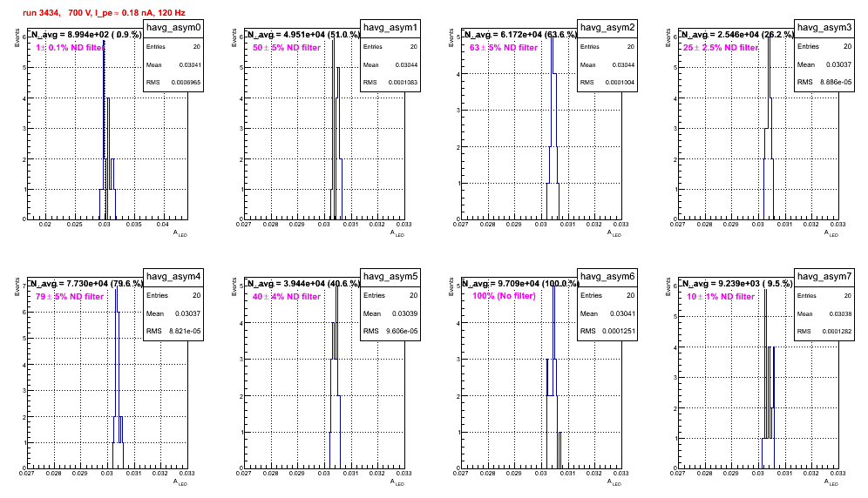868x498 pixels.
Task: Click the A_LED axis title under havg_asym0
Action: (180, 233)
